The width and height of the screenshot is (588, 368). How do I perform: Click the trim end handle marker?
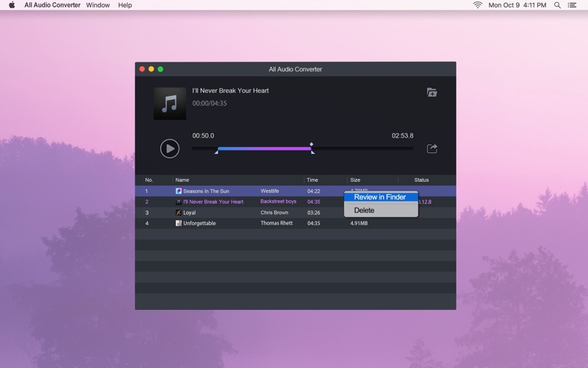coord(313,152)
